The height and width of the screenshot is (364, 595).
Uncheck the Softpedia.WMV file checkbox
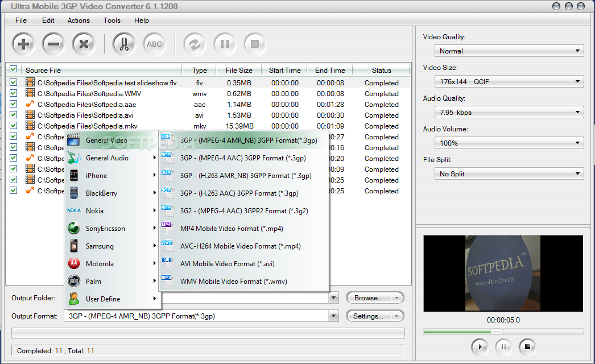tap(14, 93)
